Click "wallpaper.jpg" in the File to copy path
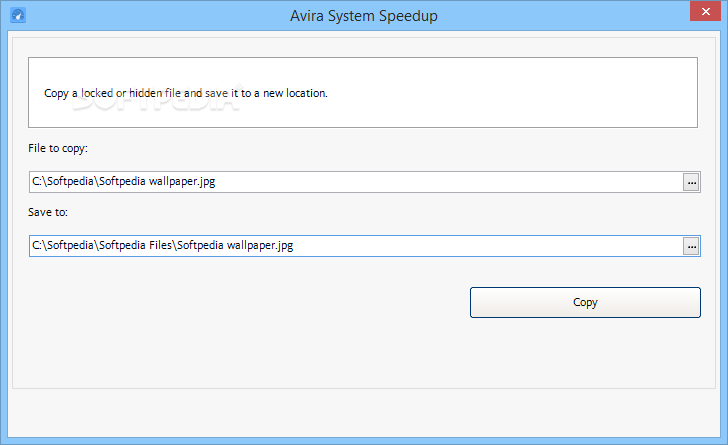The height and width of the screenshot is (445, 728). [182, 182]
